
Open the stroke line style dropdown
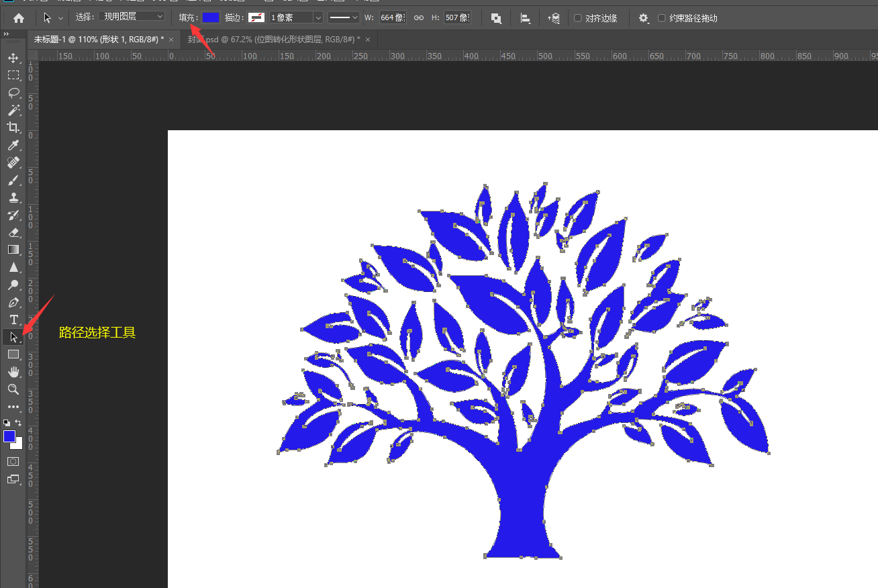[x=344, y=18]
